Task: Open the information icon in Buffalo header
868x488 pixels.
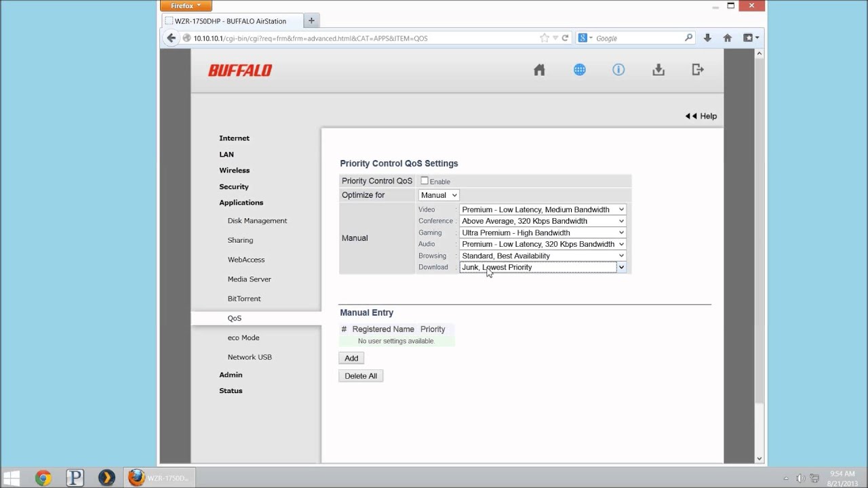Action: pyautogui.click(x=618, y=70)
